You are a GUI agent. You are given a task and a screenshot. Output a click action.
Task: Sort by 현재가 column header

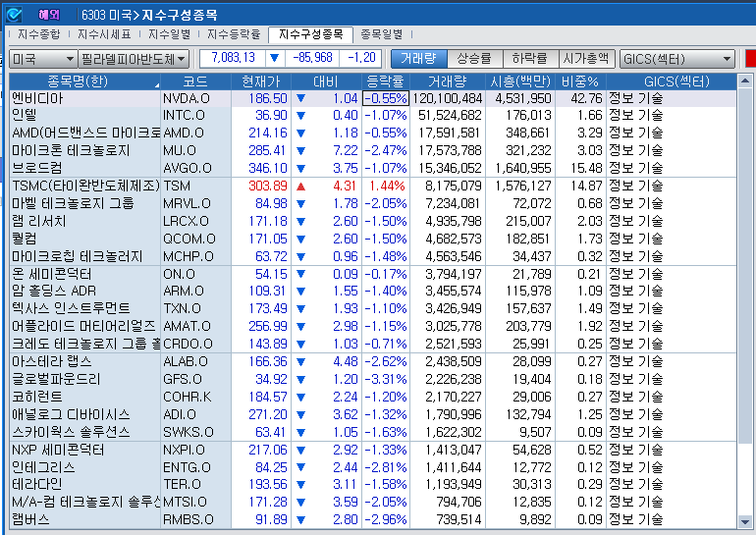click(x=261, y=81)
